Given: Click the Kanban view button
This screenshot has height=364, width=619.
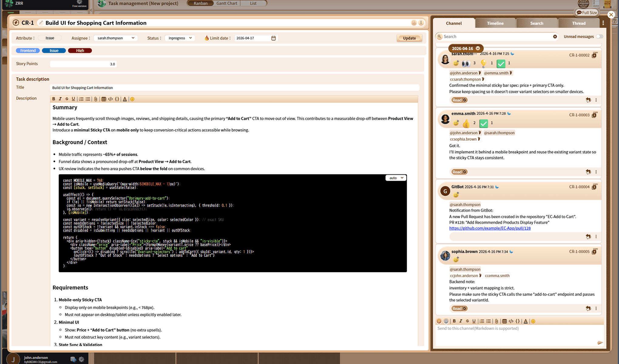Looking at the screenshot, I should coord(201,3).
